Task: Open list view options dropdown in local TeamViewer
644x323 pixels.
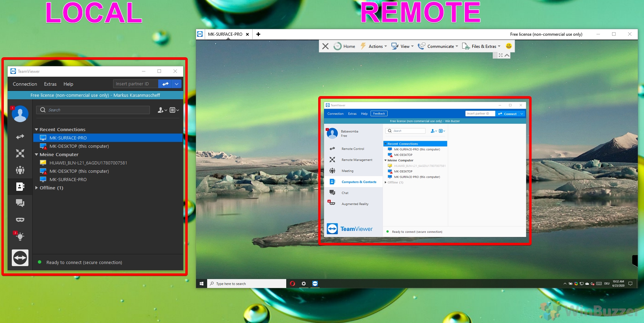Action: pyautogui.click(x=174, y=110)
